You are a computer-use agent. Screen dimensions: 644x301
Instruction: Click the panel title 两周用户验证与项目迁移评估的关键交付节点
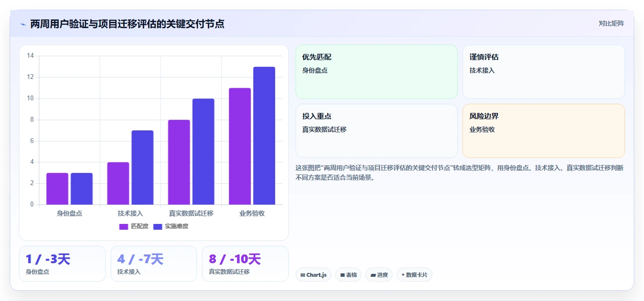[127, 24]
